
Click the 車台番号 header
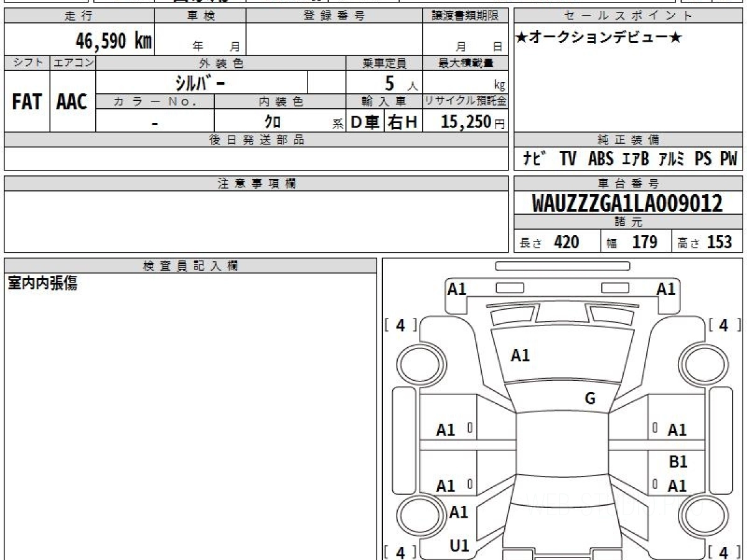pyautogui.click(x=628, y=184)
